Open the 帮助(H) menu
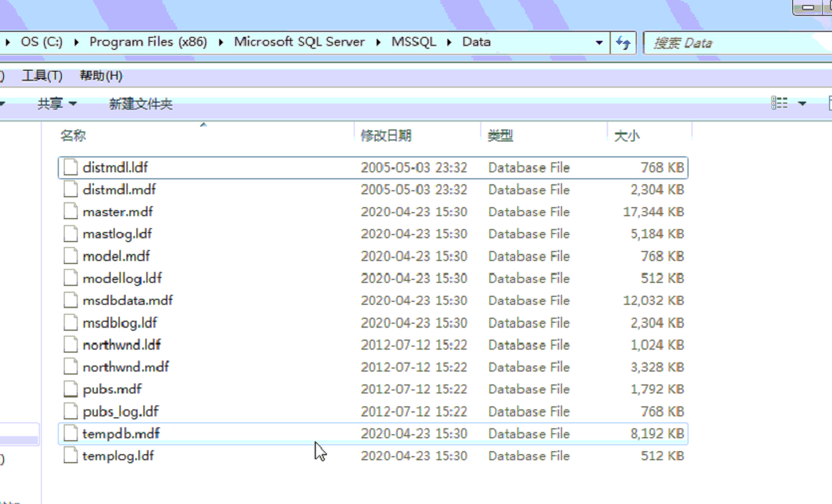This screenshot has height=504, width=832. click(x=101, y=76)
